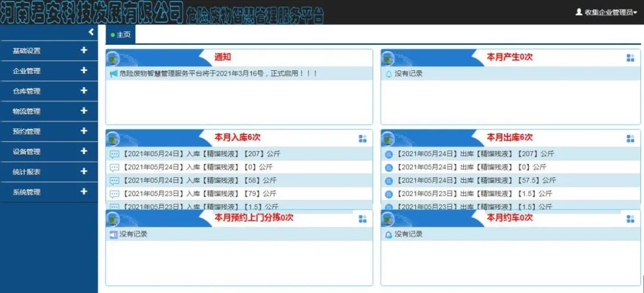
Task: Open 05月24日 出库 精馏残液 【207】公斤 record
Action: point(475,154)
